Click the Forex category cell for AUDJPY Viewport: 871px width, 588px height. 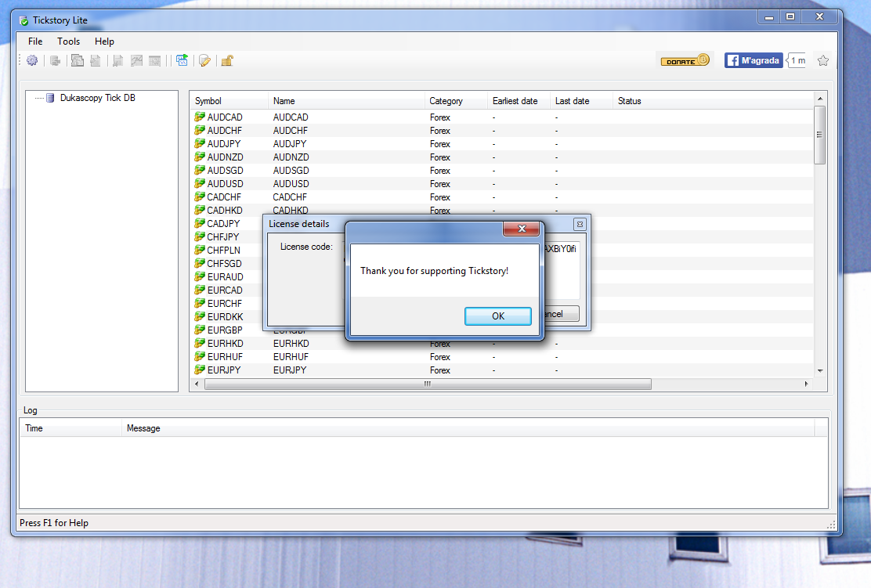pos(440,144)
